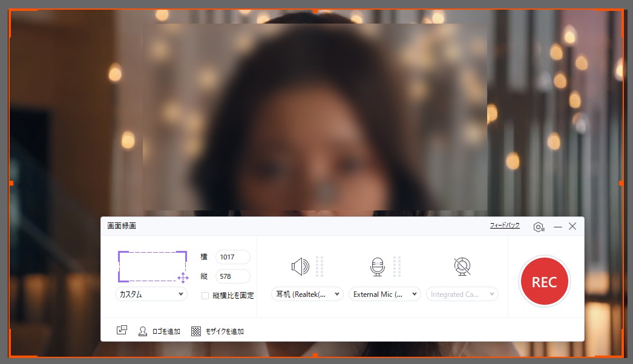Click the 縦 height input field
The image size is (633, 364).
232,276
